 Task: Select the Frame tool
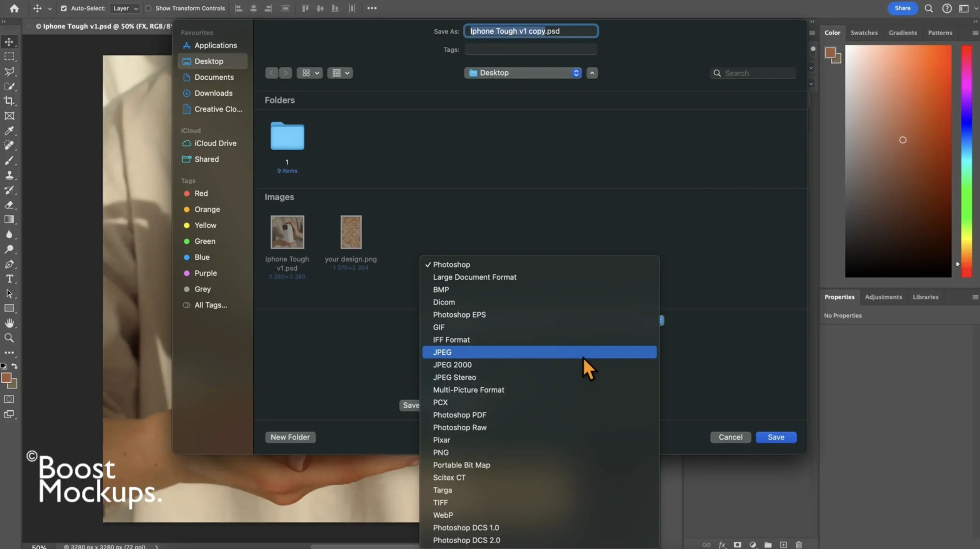9,116
